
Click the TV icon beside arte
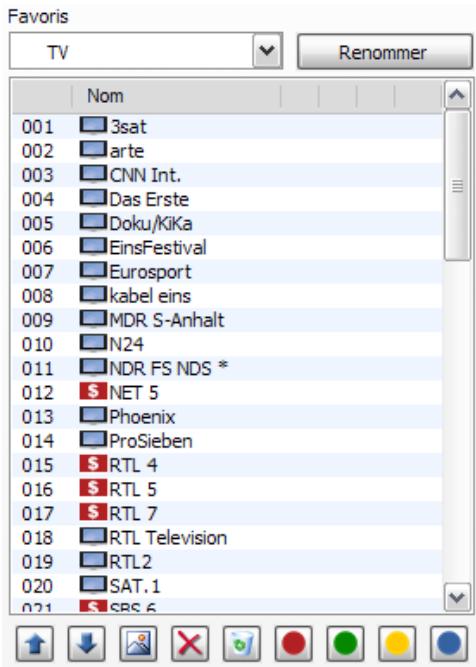click(93, 150)
